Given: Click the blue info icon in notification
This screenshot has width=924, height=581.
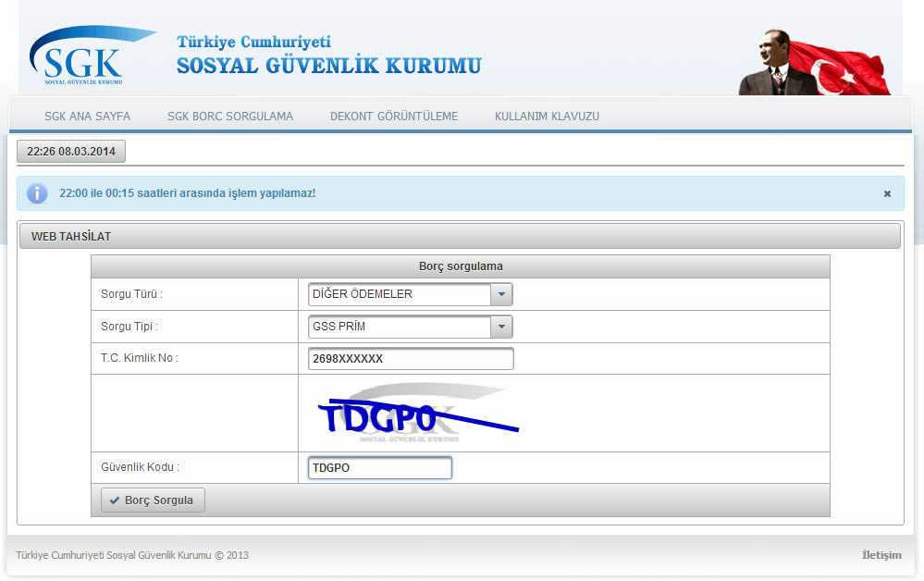Looking at the screenshot, I should 37,193.
